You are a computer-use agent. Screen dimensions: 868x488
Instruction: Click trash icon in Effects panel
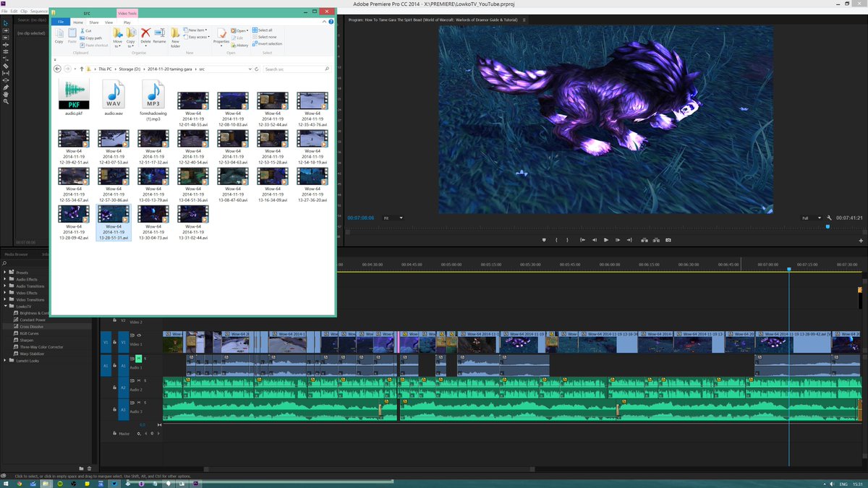pos(90,468)
